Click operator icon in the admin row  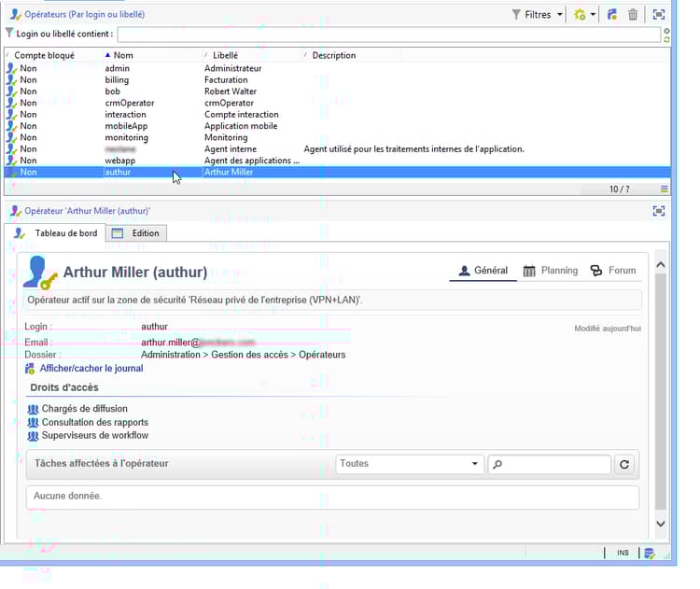(x=11, y=68)
